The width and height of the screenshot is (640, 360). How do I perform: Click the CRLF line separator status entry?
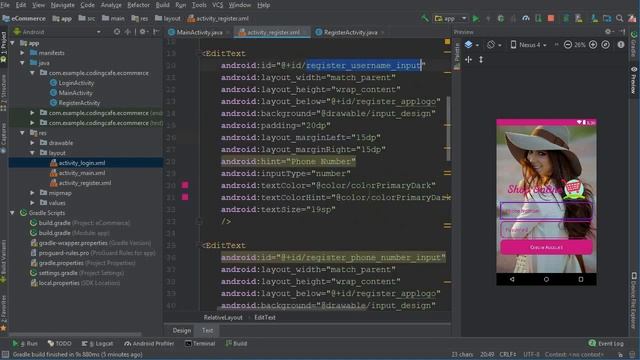tap(508, 354)
